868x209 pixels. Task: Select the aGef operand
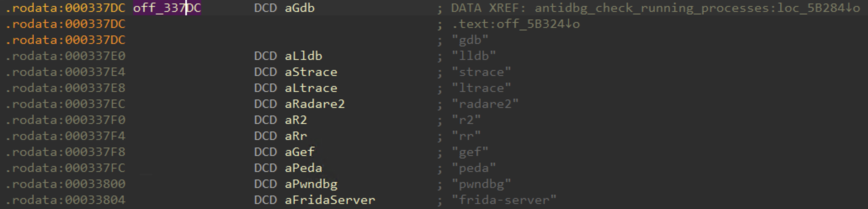(300, 152)
